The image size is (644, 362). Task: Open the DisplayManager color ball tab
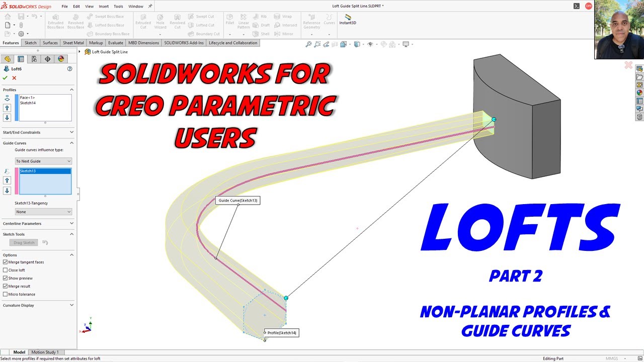[x=61, y=59]
